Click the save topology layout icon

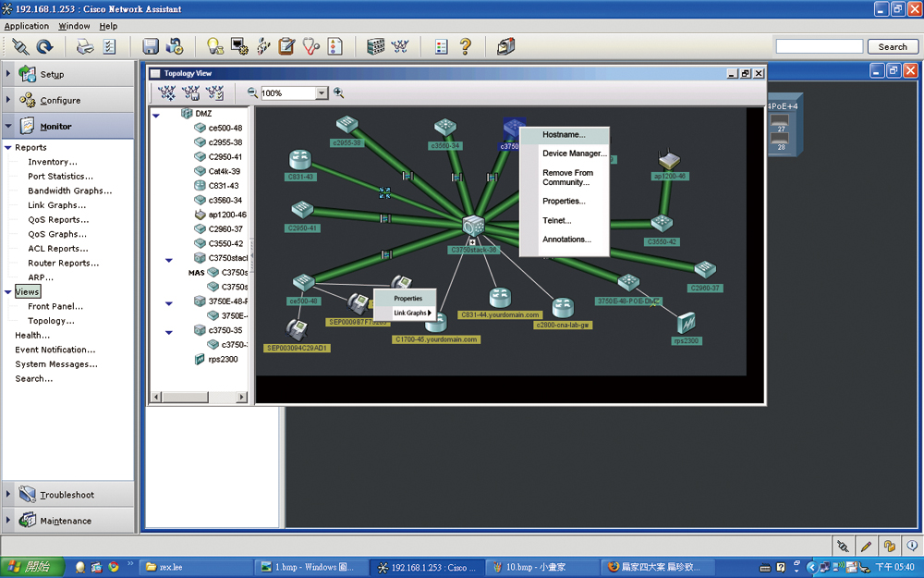pyautogui.click(x=191, y=92)
